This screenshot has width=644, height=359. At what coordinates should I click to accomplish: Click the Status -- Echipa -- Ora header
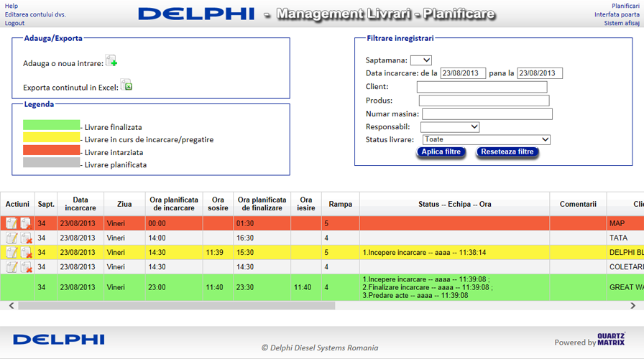pos(455,204)
